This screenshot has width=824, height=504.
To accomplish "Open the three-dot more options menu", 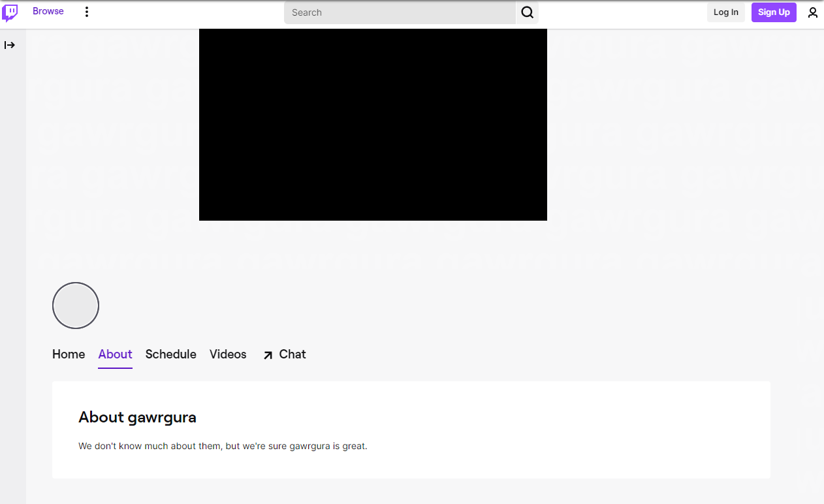I will tap(87, 12).
